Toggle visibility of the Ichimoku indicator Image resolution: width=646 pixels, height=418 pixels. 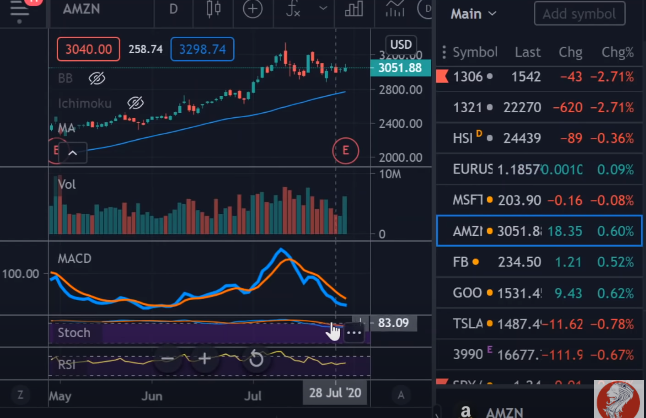pos(136,103)
